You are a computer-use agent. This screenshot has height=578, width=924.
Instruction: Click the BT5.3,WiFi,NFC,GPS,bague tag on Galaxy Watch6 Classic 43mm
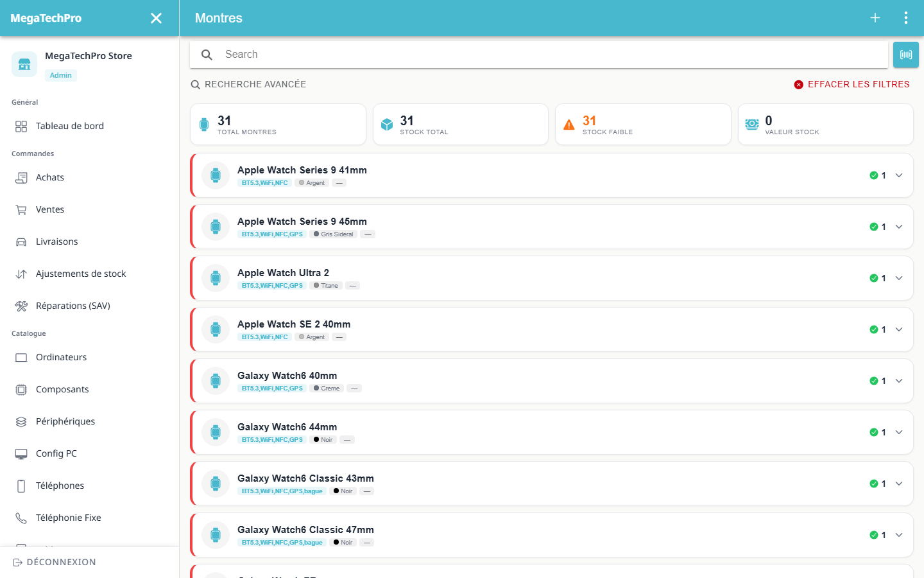[x=282, y=491]
